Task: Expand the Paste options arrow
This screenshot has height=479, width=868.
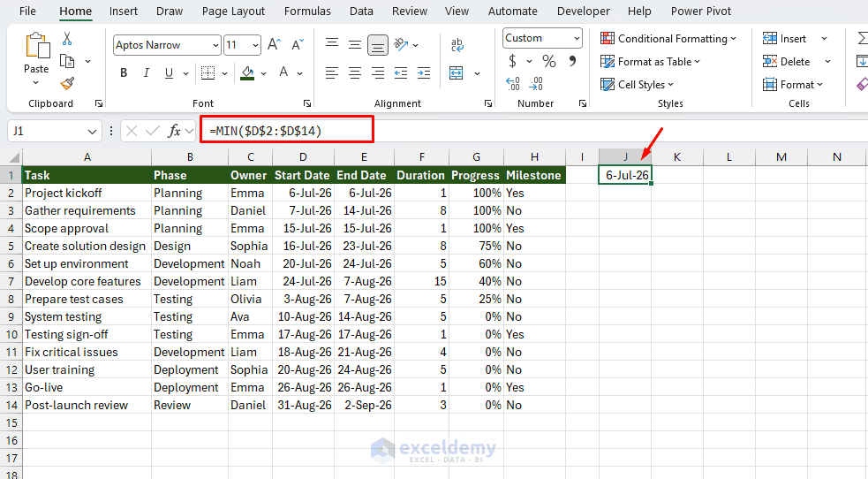Action: [36, 82]
